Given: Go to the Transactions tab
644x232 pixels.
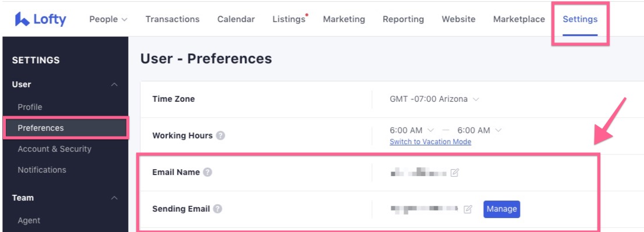Looking at the screenshot, I should [172, 19].
